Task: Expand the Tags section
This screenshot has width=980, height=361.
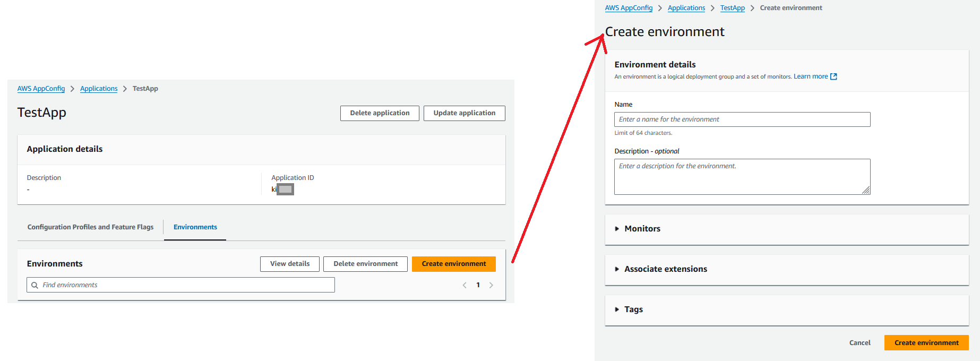Action: [x=633, y=310]
